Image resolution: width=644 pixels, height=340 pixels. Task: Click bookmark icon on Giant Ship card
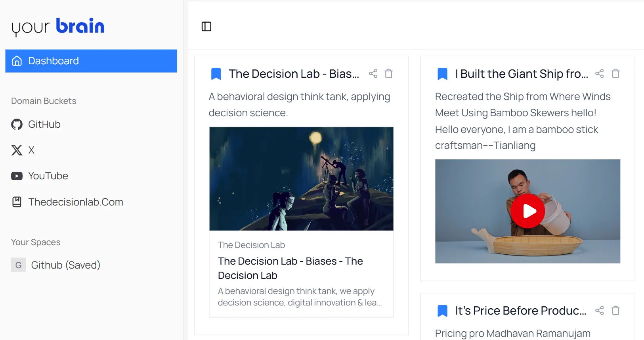tap(442, 74)
